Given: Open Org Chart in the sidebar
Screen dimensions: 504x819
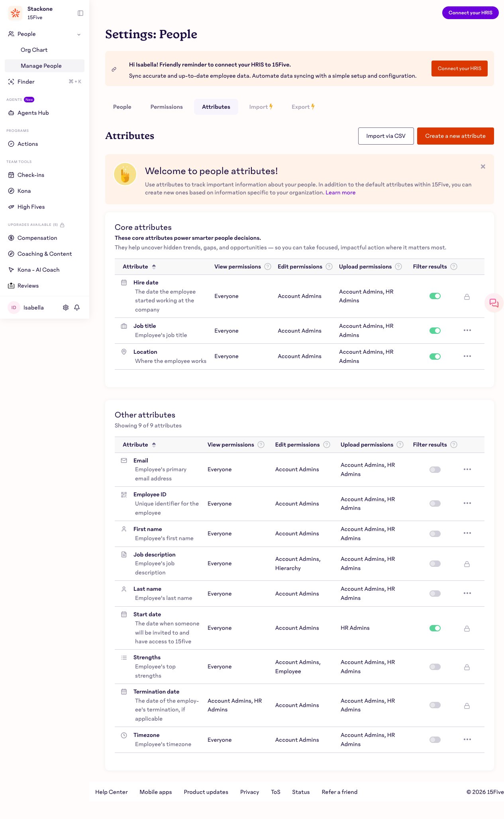Looking at the screenshot, I should [x=45, y=50].
